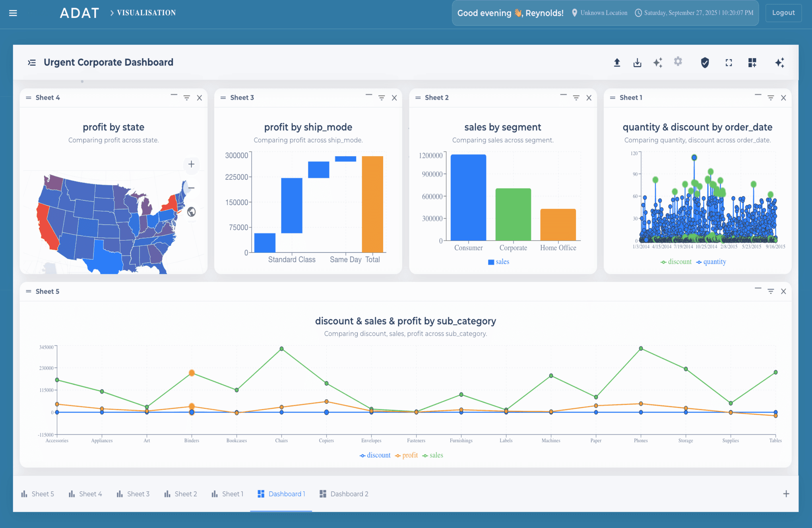Viewport: 812px width, 528px height.
Task: Minimize the Sheet 3 panel
Action: [369, 95]
